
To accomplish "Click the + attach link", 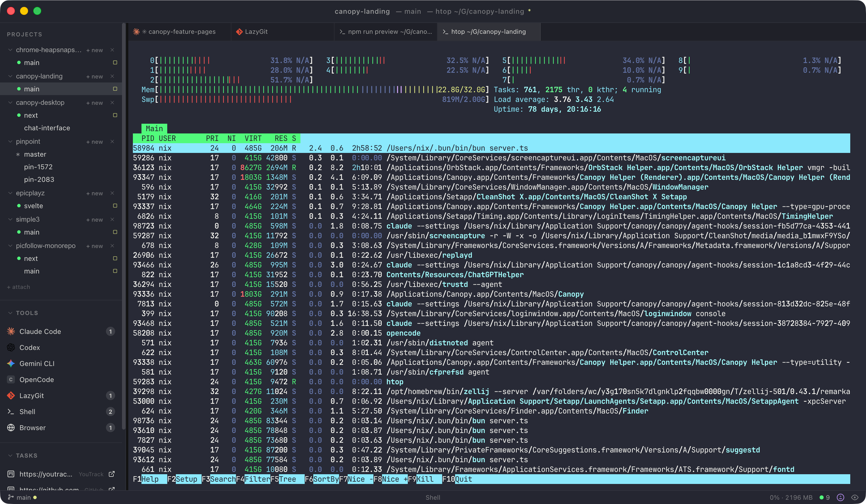I will 19,287.
